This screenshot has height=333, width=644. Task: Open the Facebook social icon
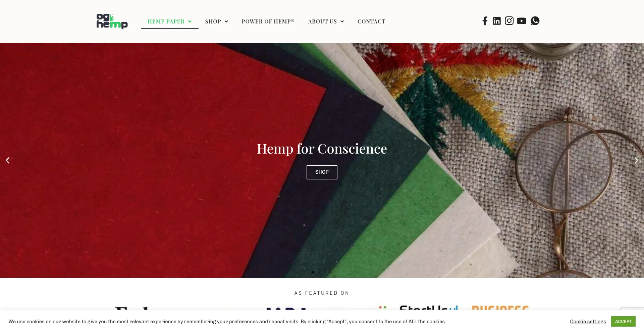pyautogui.click(x=485, y=21)
